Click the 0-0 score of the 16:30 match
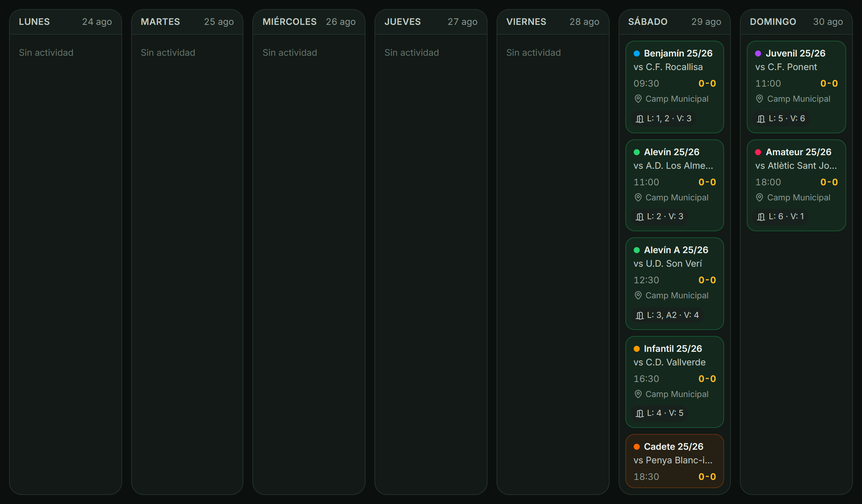 pos(707,379)
